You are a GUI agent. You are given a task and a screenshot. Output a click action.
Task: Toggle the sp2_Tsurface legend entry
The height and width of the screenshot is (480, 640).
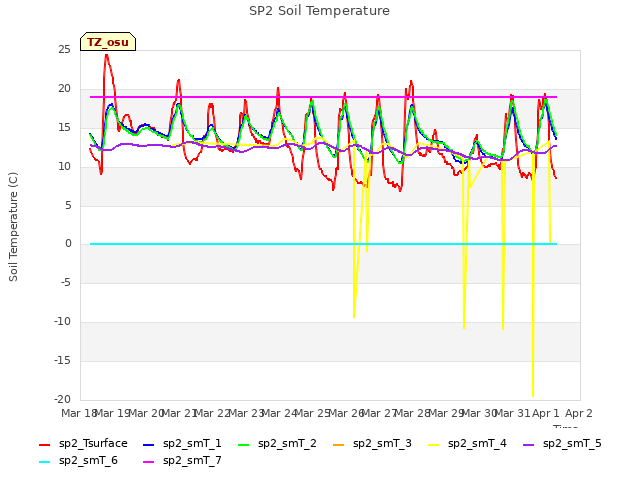[83, 444]
